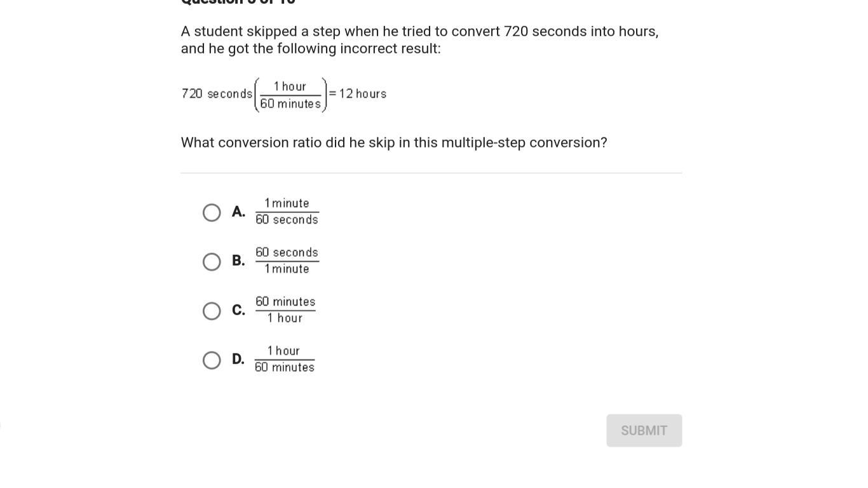Select answer D's '1 hour over 60 minutes' fraction
This screenshot has width=868, height=488.
[285, 359]
